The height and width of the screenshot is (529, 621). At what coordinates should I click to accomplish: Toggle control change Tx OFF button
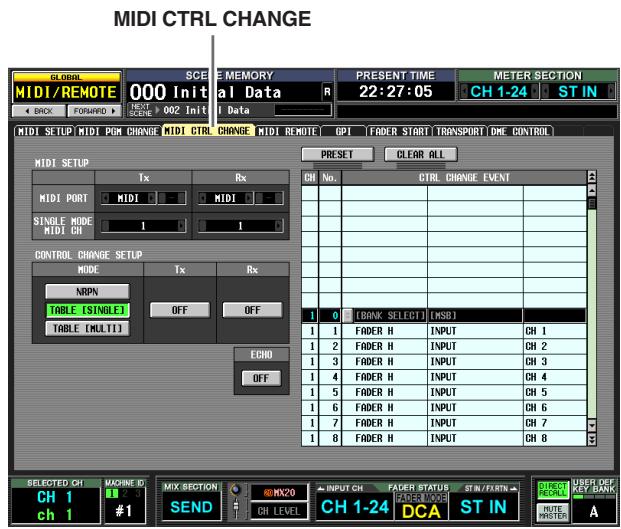pyautogui.click(x=180, y=310)
